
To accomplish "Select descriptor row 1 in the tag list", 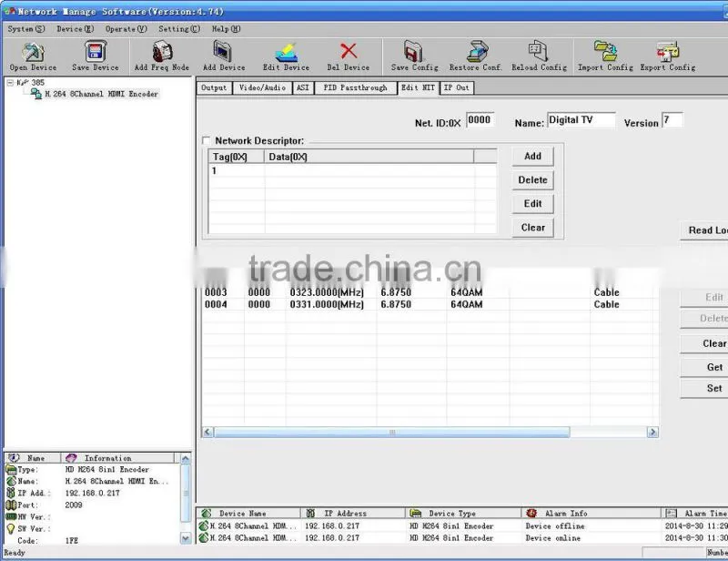I will tap(353, 170).
